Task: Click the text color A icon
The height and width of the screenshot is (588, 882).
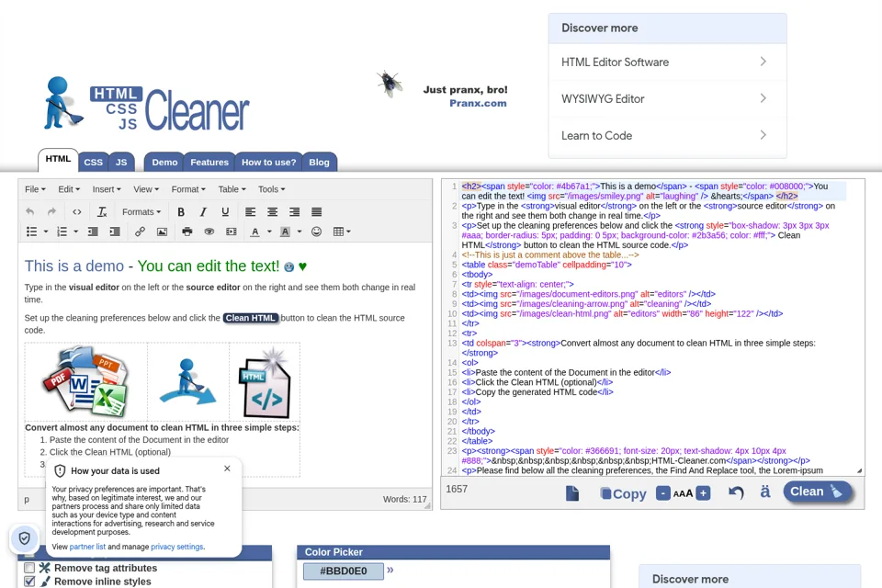Action: click(x=255, y=232)
